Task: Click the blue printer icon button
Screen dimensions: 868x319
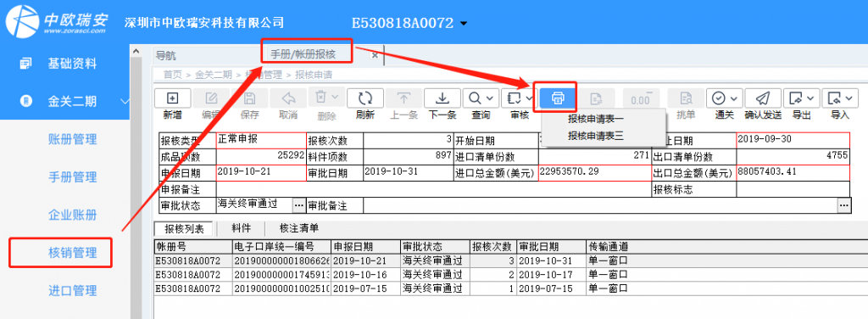Action: coord(558,98)
